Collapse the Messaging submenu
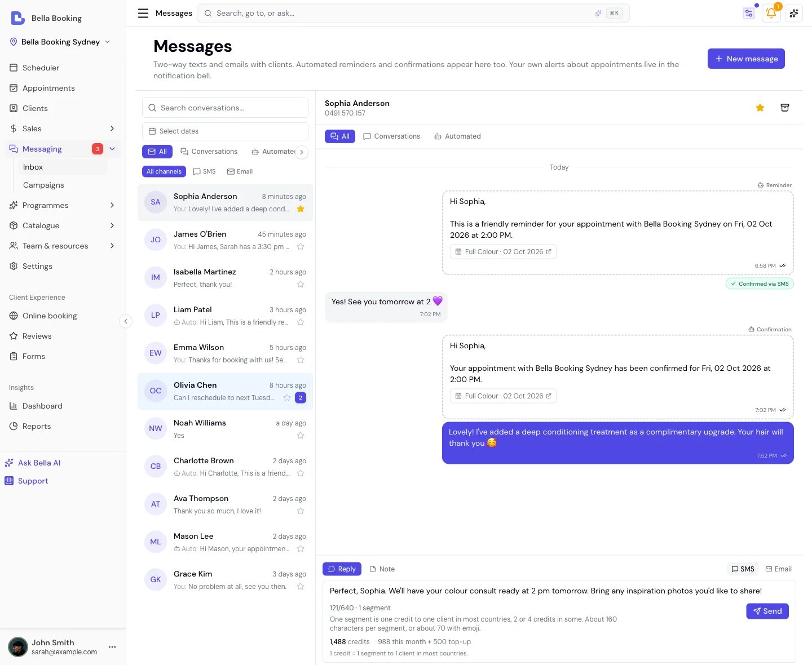 pyautogui.click(x=112, y=149)
